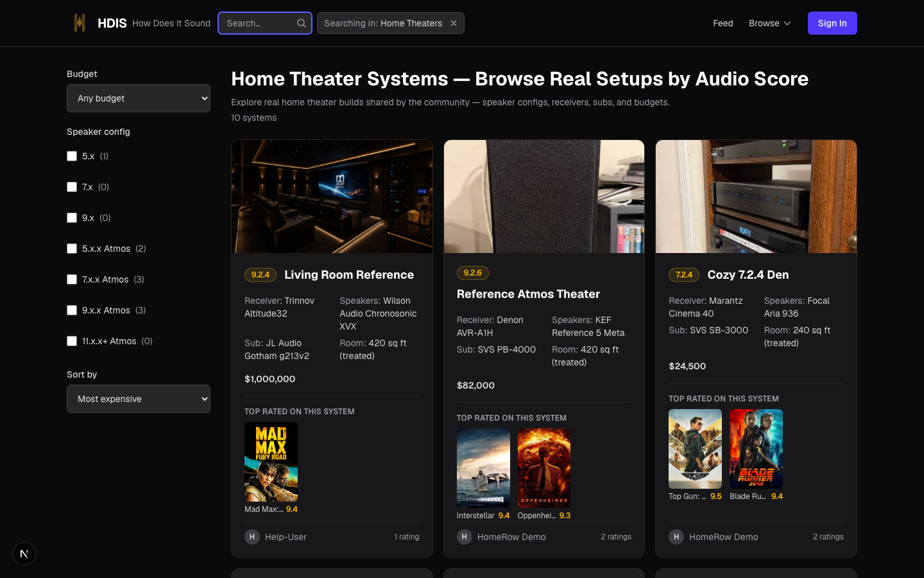Expand the Browse menu
Image resolution: width=924 pixels, height=578 pixels.
coord(770,23)
